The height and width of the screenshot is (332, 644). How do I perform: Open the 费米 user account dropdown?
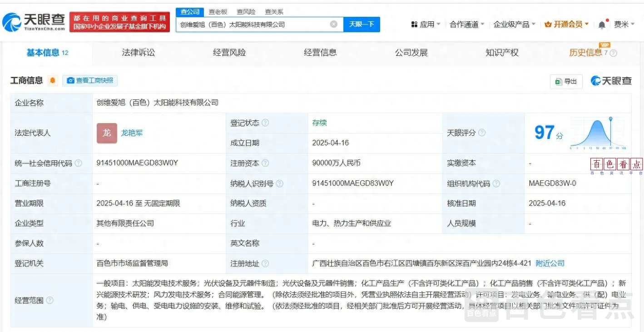624,25
